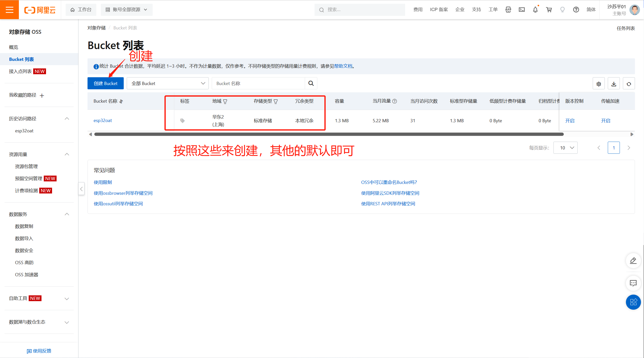Viewport: 644px width, 358px height.
Task: Click the table horizontal scrollbar
Action: coord(329,134)
